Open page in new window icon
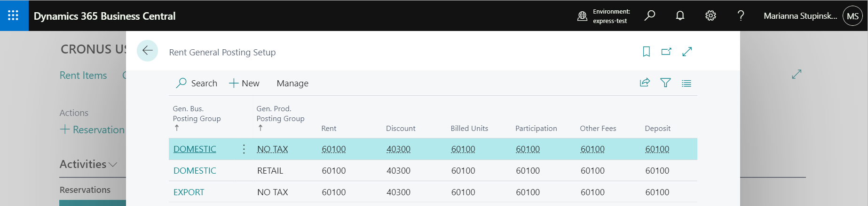868x206 pixels. 666,52
